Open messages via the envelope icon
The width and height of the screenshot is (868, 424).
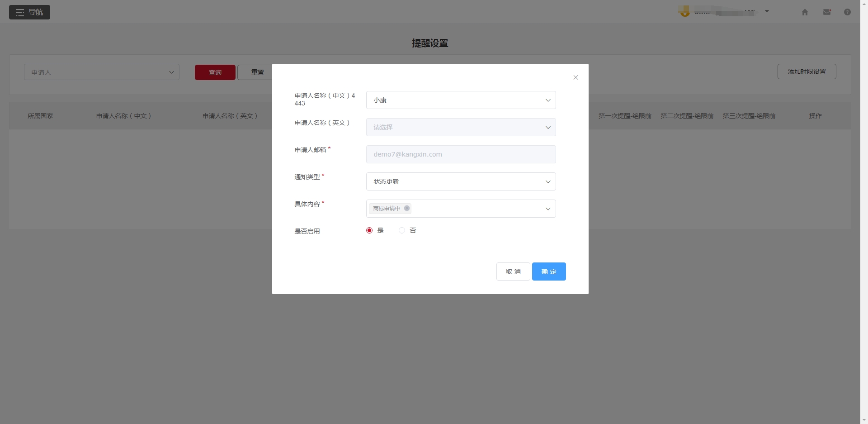point(827,12)
